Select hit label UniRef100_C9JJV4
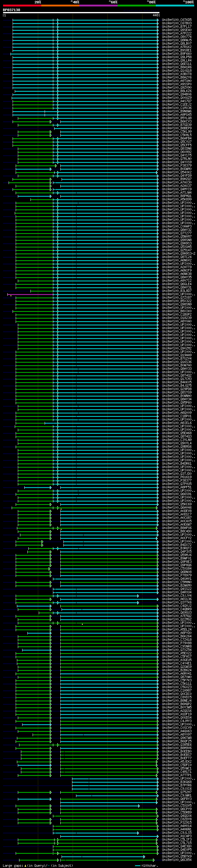This screenshot has width=197, height=868. click(x=177, y=596)
